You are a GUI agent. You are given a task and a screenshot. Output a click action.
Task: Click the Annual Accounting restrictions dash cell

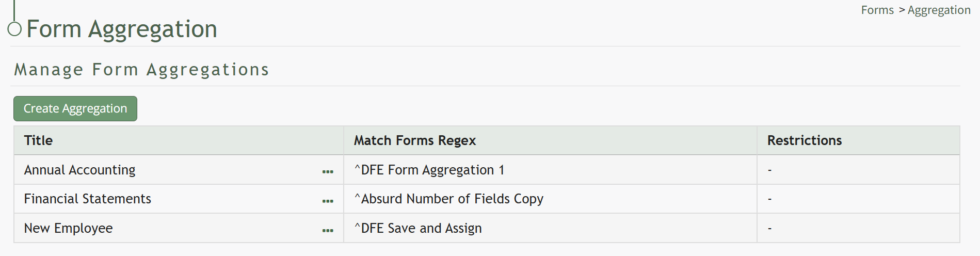[x=770, y=170]
